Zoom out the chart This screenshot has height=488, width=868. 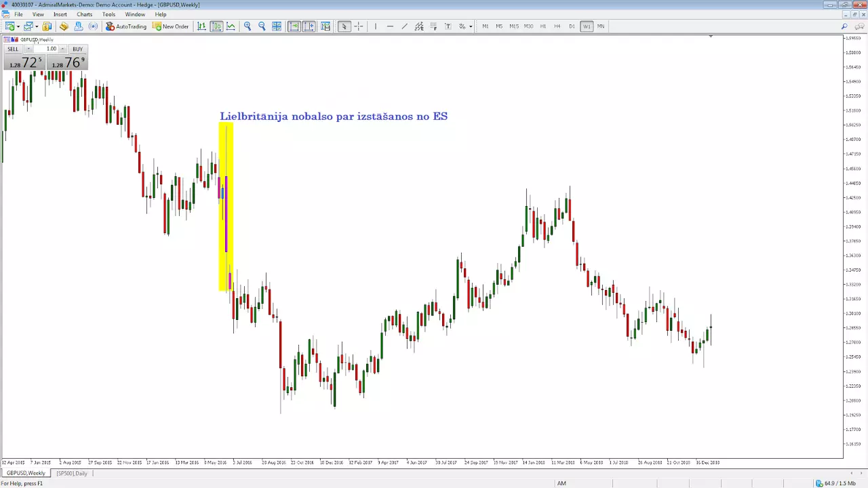pos(262,26)
